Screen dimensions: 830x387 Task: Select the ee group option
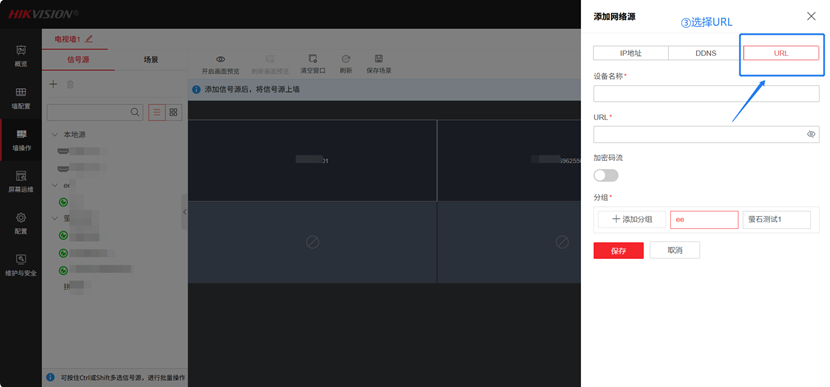704,220
